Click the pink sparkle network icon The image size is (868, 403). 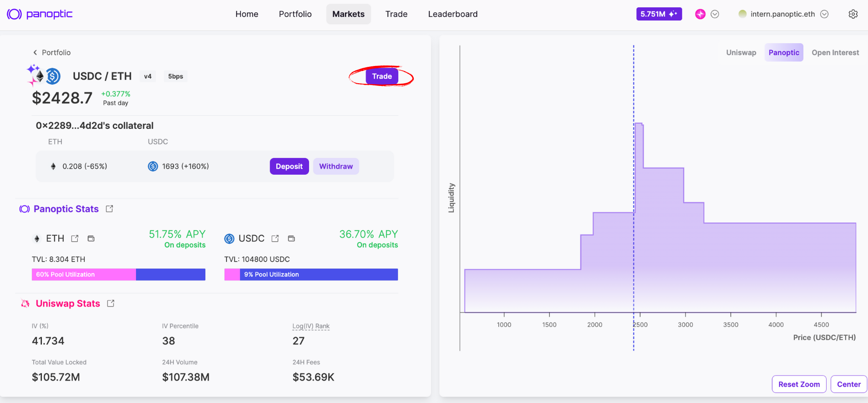pos(700,14)
